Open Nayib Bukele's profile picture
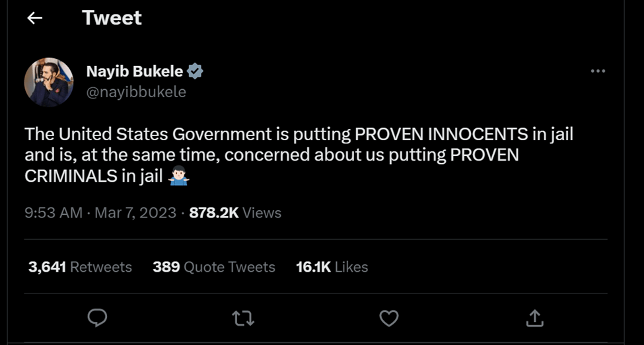The width and height of the screenshot is (644, 345). tap(48, 82)
